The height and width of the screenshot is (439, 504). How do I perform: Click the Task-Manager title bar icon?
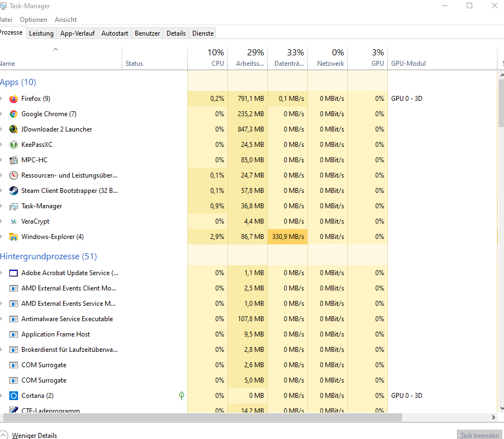[3, 6]
